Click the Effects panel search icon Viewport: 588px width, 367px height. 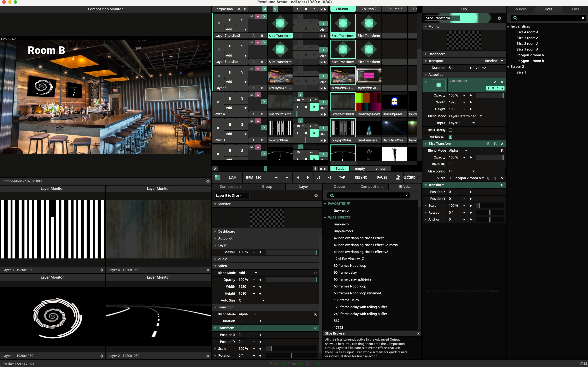332,195
